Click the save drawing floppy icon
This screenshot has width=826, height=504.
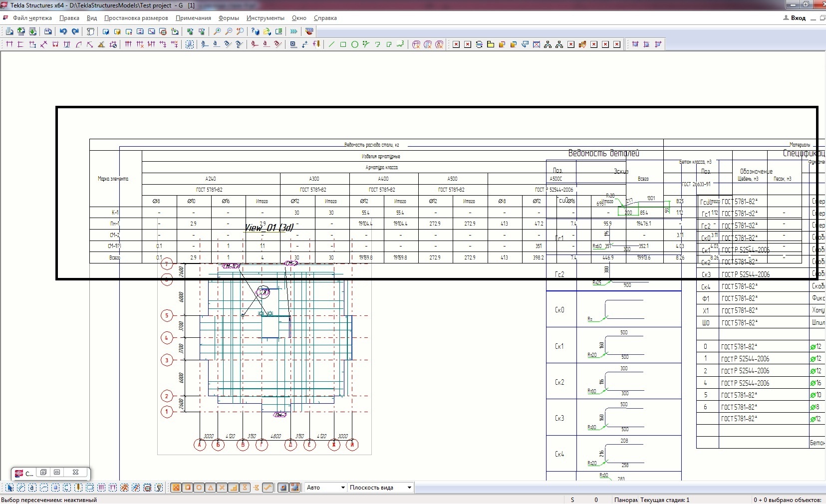click(x=48, y=31)
